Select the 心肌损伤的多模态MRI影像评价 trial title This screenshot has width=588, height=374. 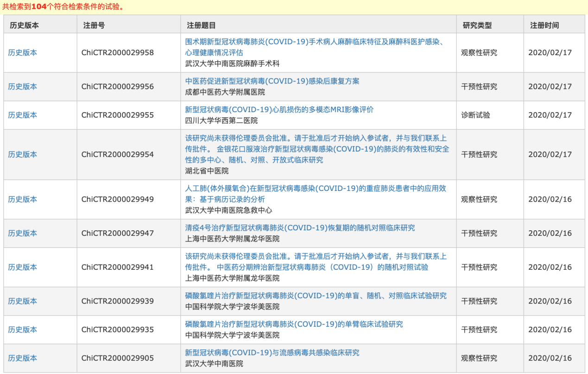[279, 110]
